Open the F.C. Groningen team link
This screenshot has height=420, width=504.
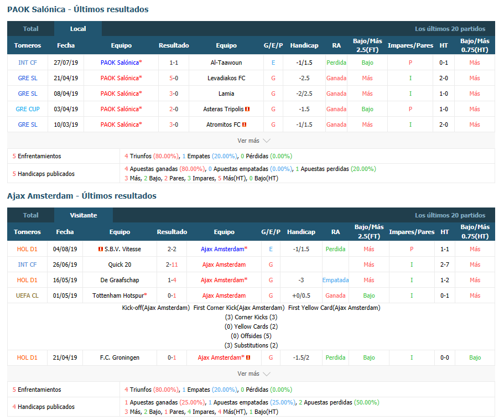119,357
